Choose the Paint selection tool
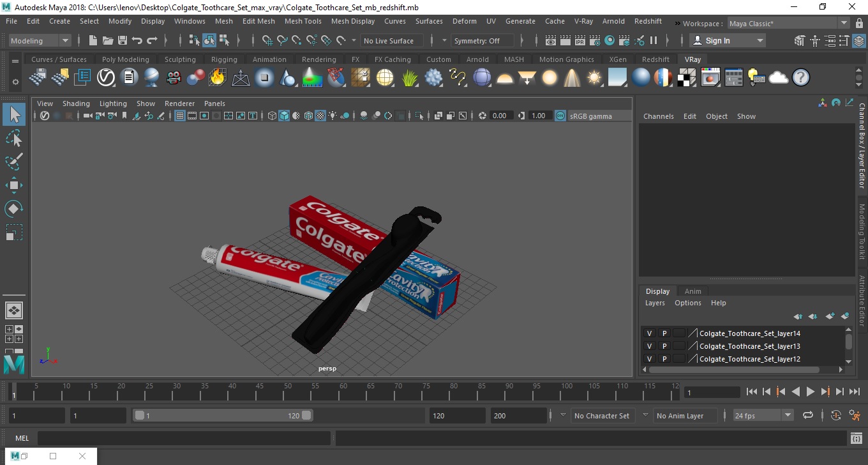 14,162
